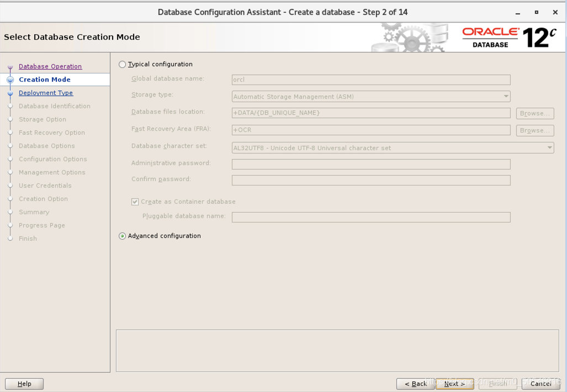Click the Oracle Database 12c logo
Viewport: 567px width, 392px height.
(509, 37)
